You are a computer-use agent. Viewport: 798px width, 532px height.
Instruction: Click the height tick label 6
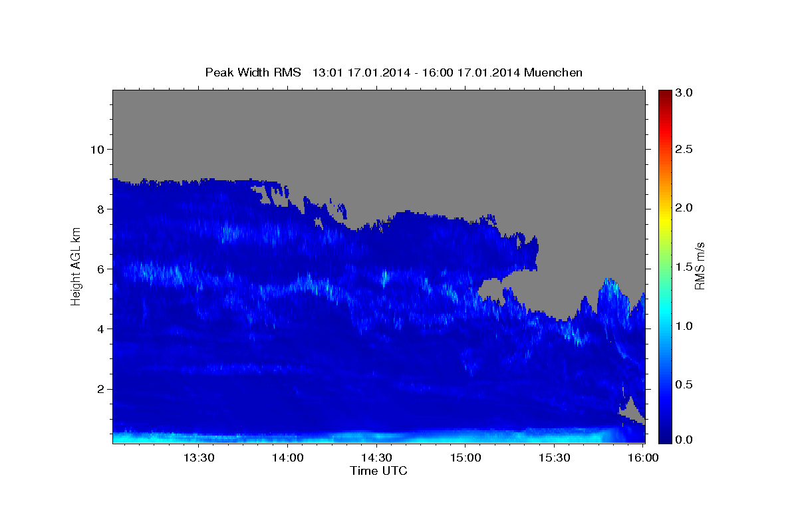coord(101,269)
